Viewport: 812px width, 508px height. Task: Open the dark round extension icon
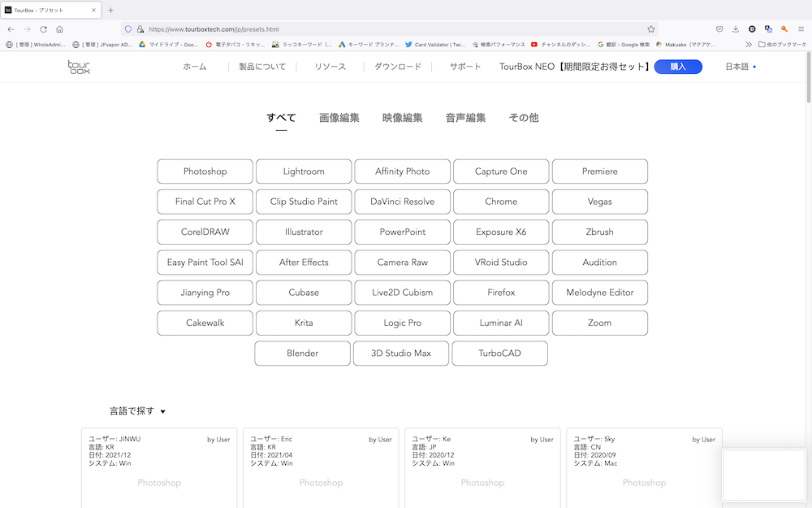(x=752, y=29)
